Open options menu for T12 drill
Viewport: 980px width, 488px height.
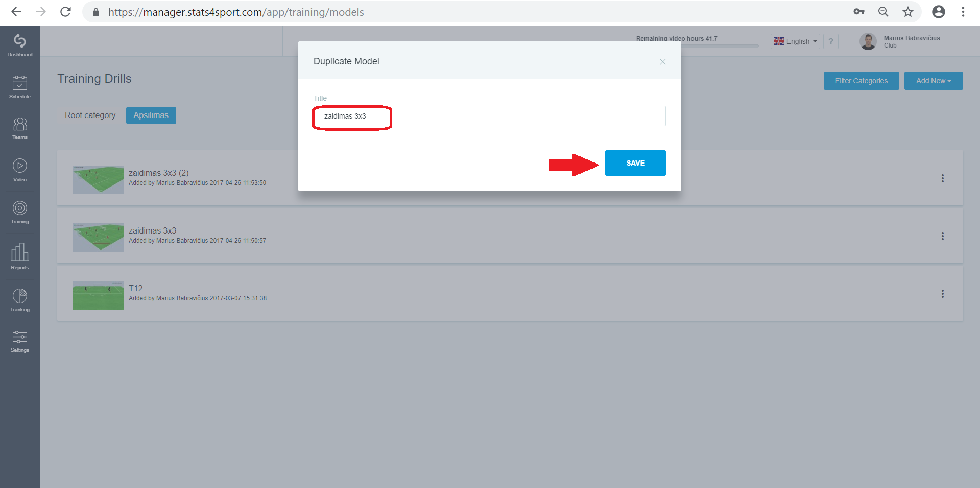pyautogui.click(x=943, y=294)
